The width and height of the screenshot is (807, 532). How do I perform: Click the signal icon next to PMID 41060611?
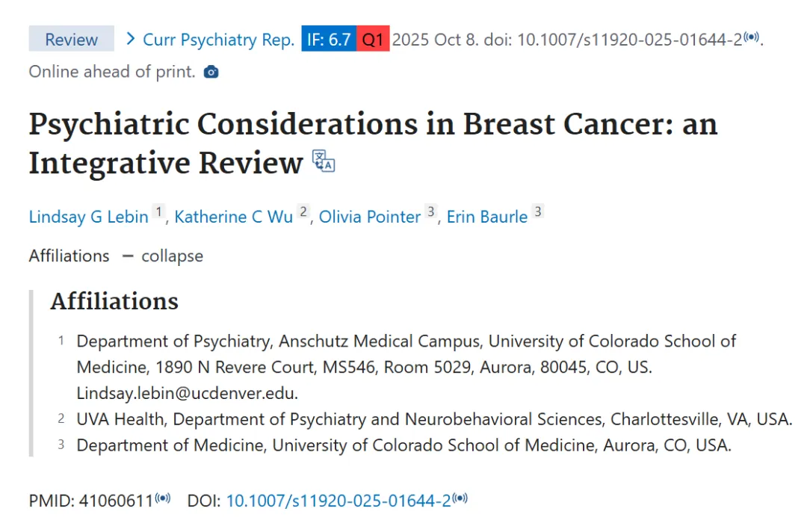click(x=163, y=499)
